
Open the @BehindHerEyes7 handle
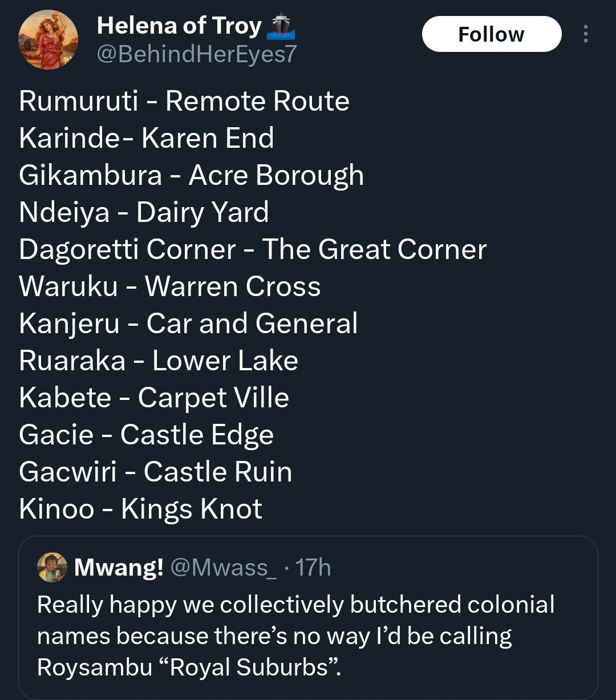(197, 54)
